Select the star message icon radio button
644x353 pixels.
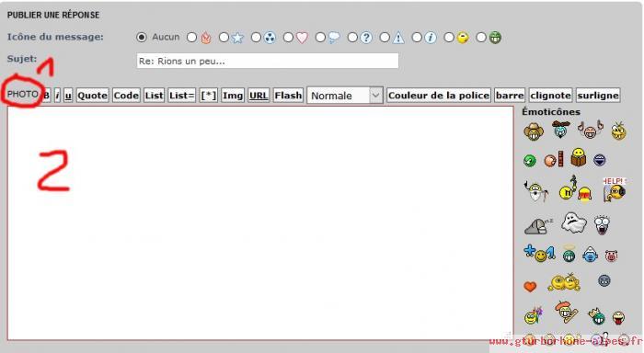point(224,38)
